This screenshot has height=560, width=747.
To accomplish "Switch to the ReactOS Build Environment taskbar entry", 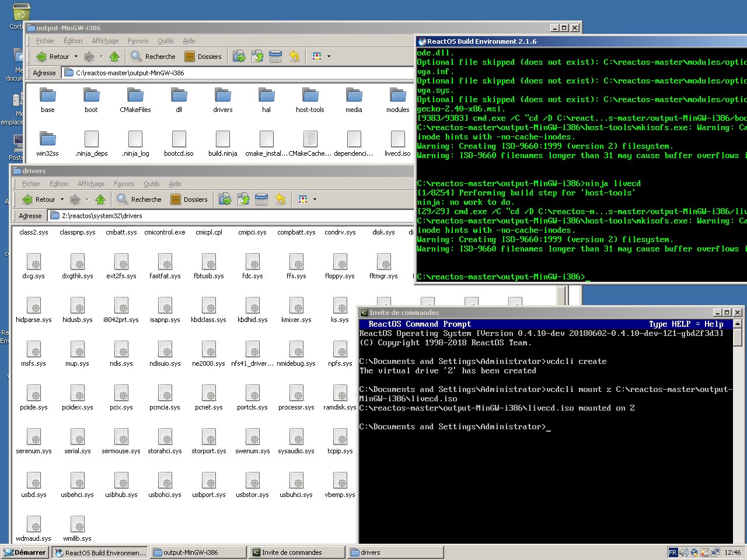I will pos(99,552).
